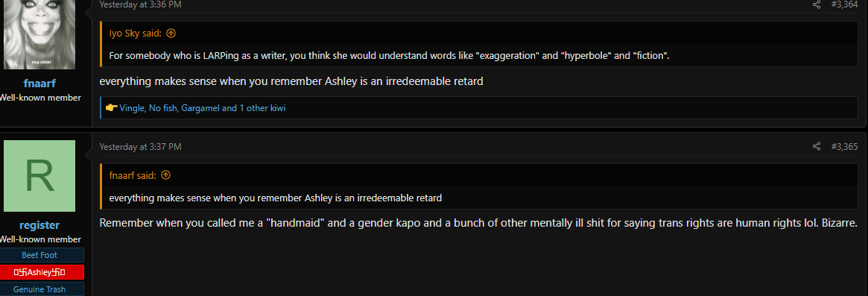Open fnaarf's avatar image

click(39, 34)
